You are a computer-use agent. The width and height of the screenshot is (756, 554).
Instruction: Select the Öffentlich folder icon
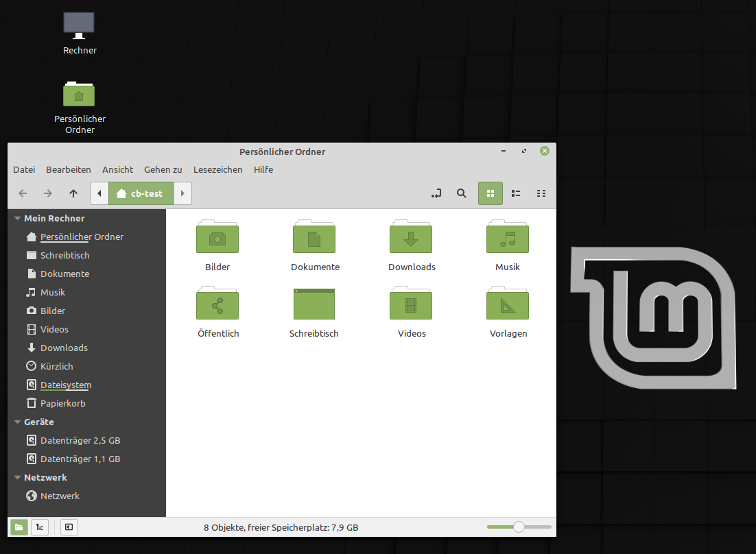217,304
